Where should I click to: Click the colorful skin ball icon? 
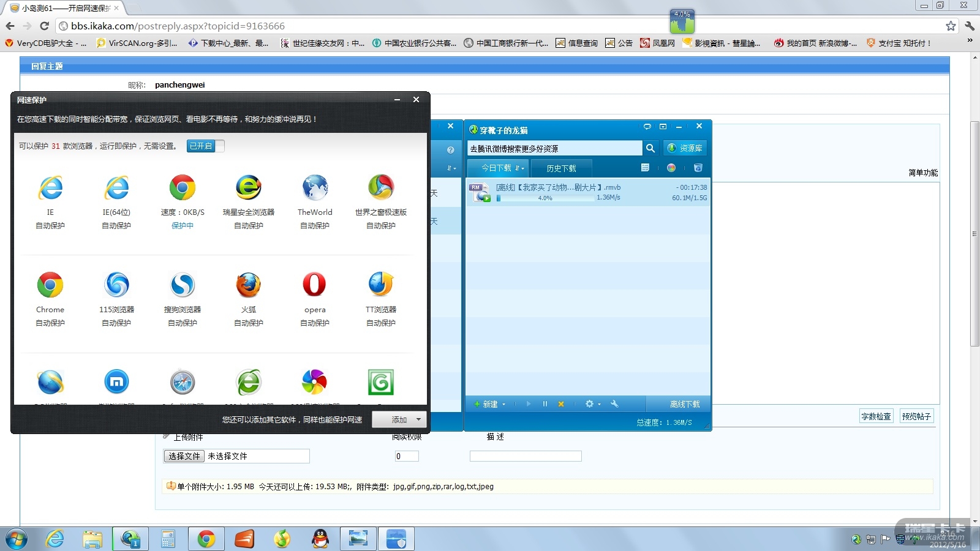point(671,168)
